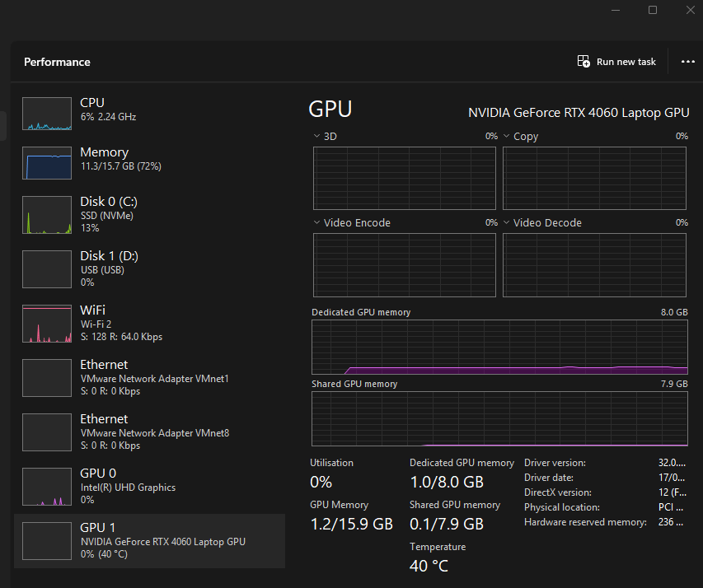
Task: Click the 6% 2.24 GHz CPU text
Action: (x=109, y=117)
